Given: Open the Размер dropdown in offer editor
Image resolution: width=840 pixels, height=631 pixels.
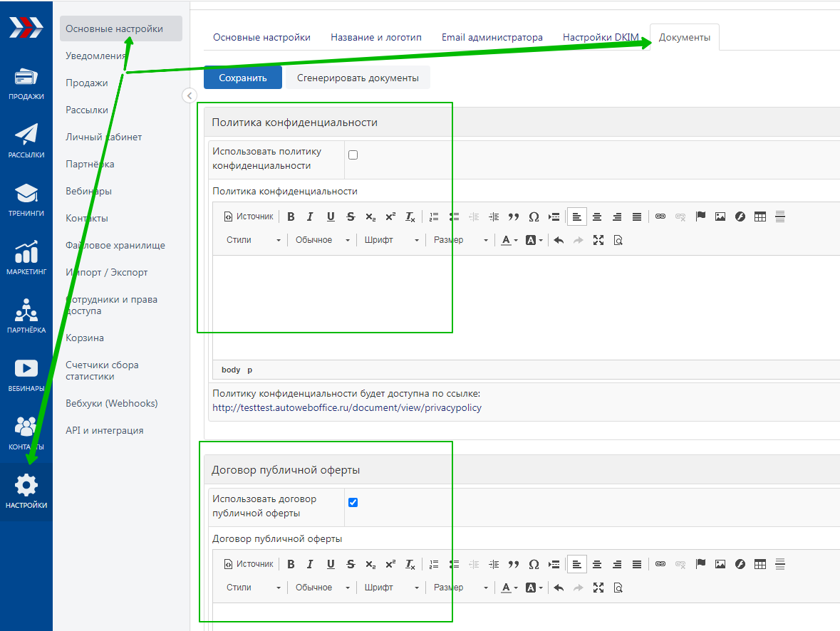Looking at the screenshot, I should 460,588.
